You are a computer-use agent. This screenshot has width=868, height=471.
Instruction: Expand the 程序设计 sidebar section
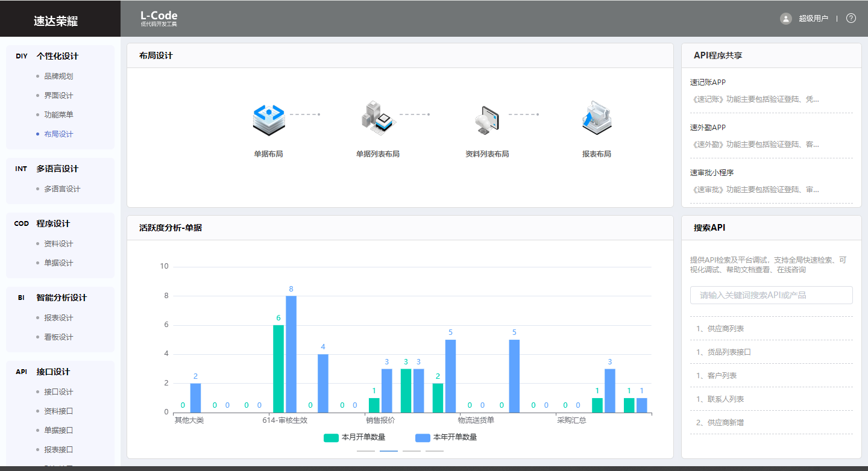53,223
